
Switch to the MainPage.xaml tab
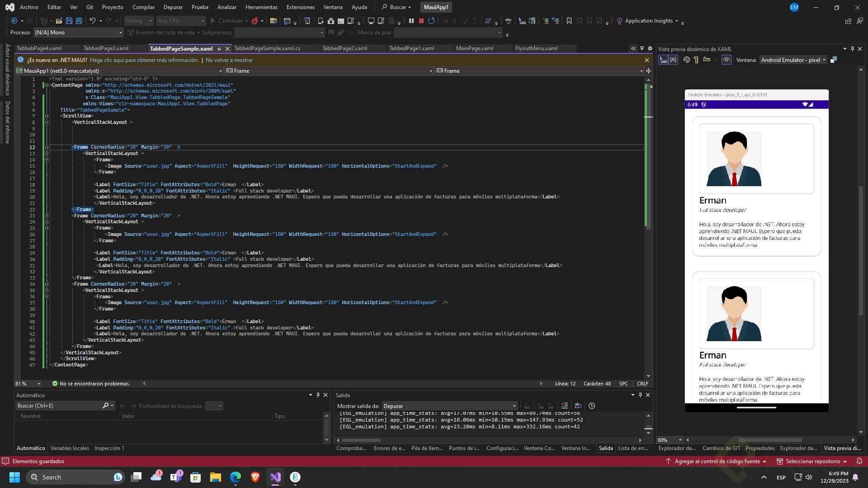tap(474, 48)
